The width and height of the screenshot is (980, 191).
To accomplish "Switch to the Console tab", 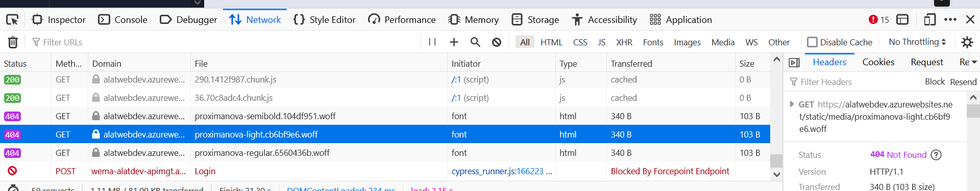I will (123, 20).
